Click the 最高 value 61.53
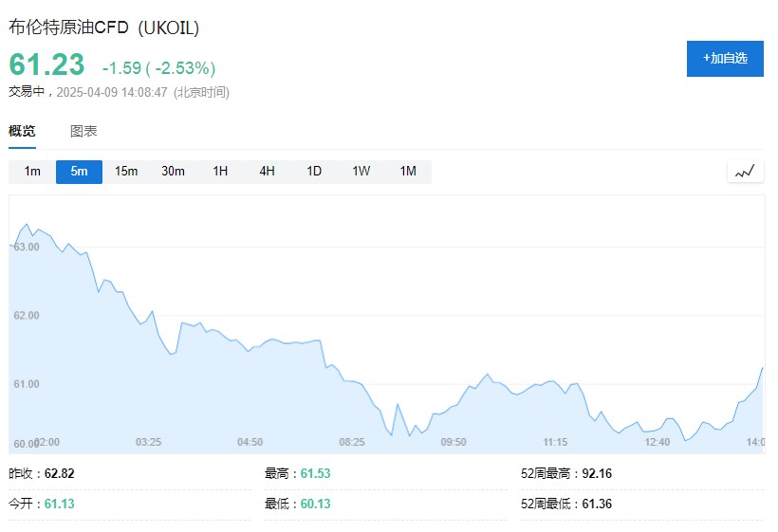 click(x=315, y=473)
